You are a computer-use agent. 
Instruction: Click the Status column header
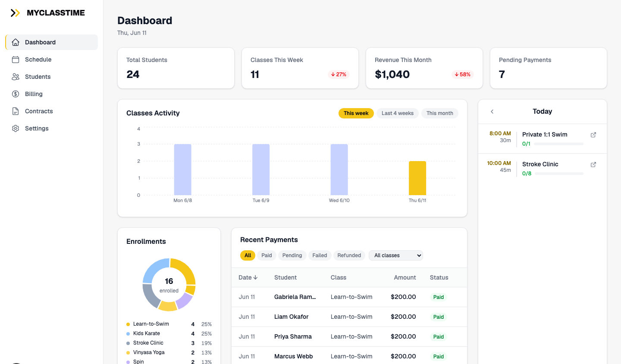tap(439, 277)
